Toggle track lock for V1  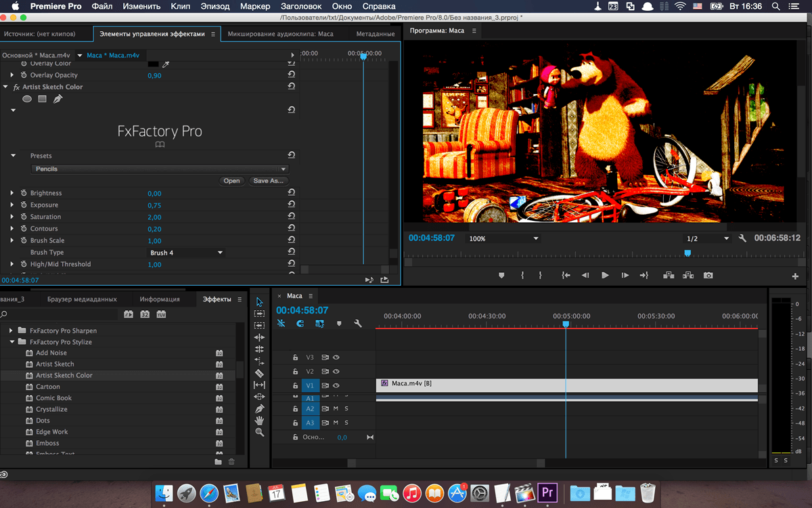(295, 385)
